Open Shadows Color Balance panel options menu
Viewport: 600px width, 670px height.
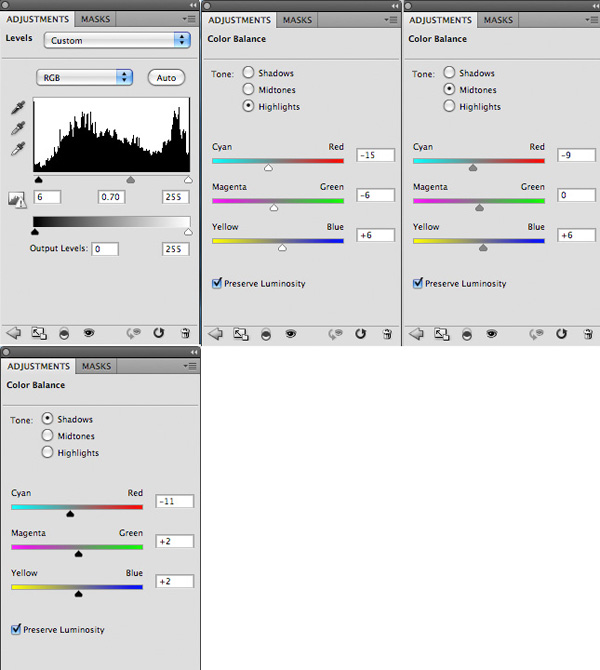(x=190, y=366)
